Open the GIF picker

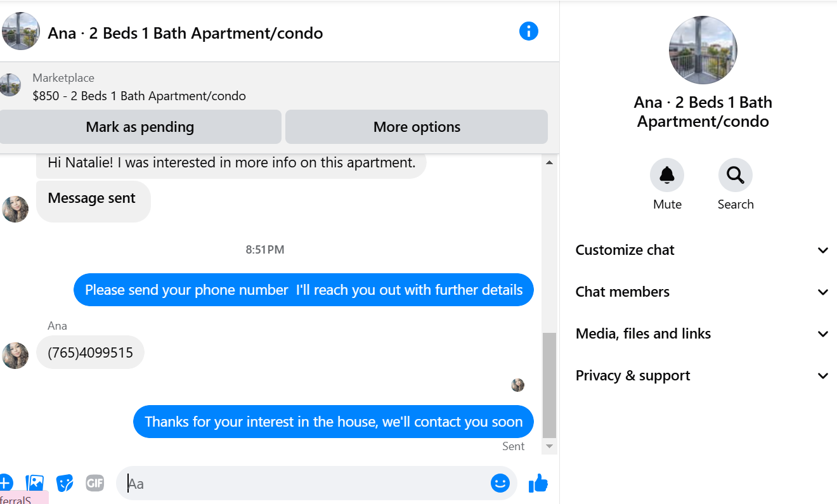tap(95, 483)
